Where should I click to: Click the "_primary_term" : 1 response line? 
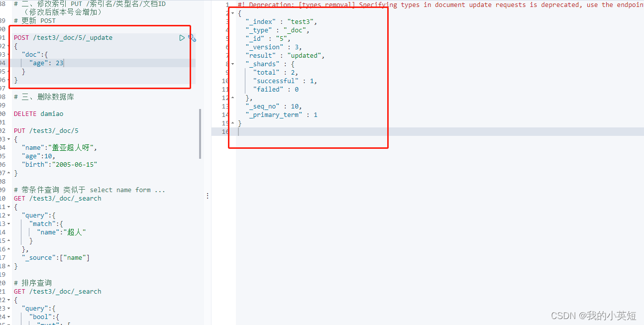pyautogui.click(x=281, y=115)
